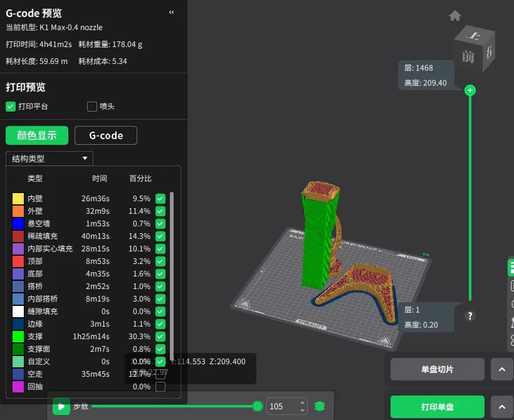Switch to the G-code tab
This screenshot has width=514, height=420.
pos(105,135)
